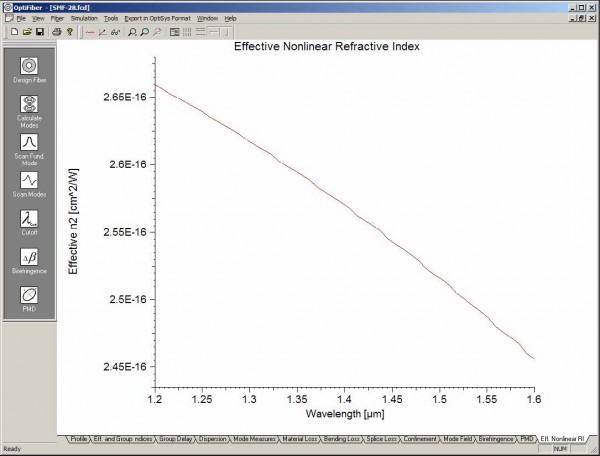Restore the inner document window
The height and width of the screenshot is (456, 600).
[582, 18]
